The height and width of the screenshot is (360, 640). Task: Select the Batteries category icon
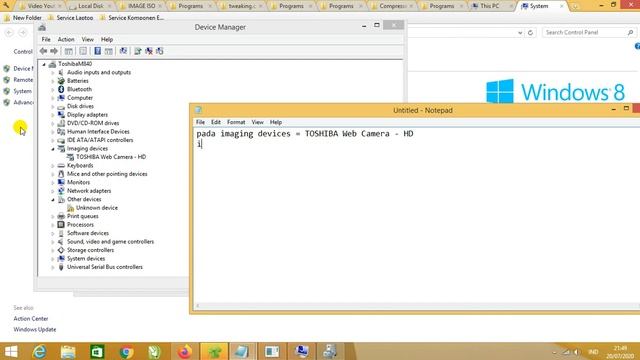click(x=61, y=81)
